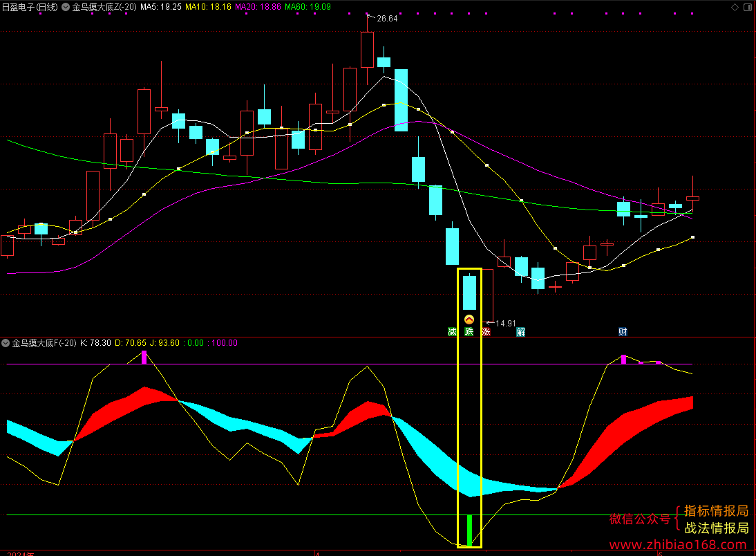Click the diamond marker icon at top right
Viewport: 756px width, 556px height.
click(x=735, y=7)
